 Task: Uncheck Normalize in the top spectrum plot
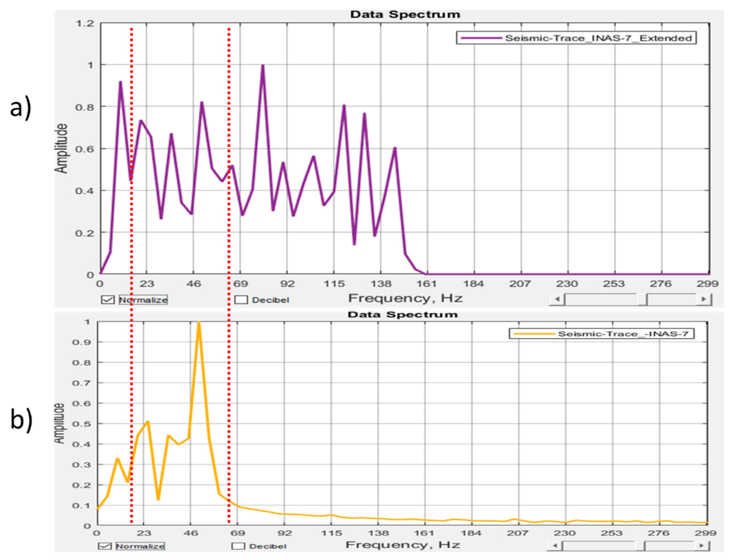(108, 300)
